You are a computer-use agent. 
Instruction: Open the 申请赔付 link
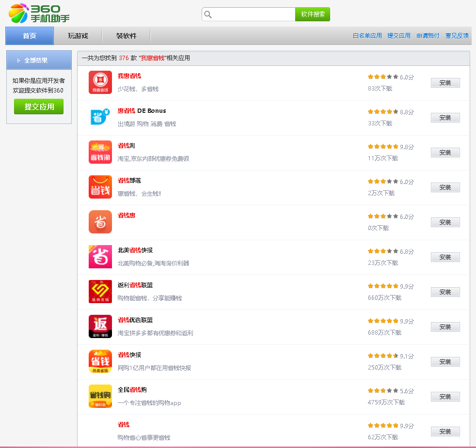pos(428,36)
